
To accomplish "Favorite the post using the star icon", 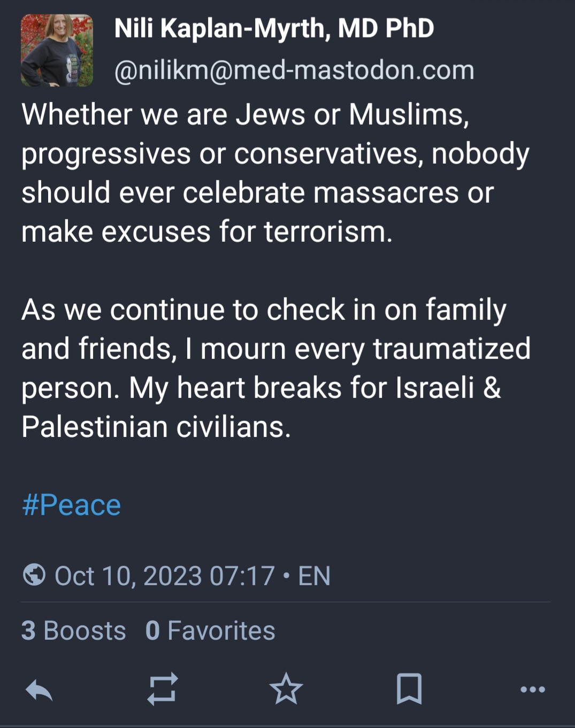I will (286, 688).
